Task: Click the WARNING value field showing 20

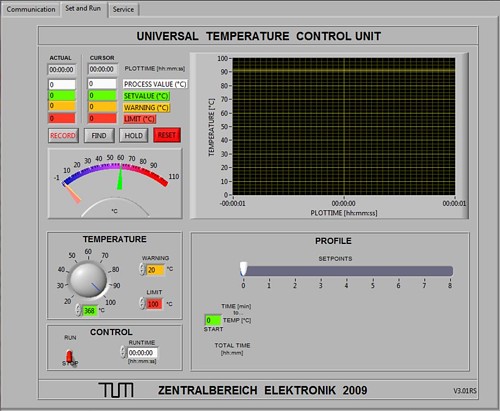Action: pos(155,270)
